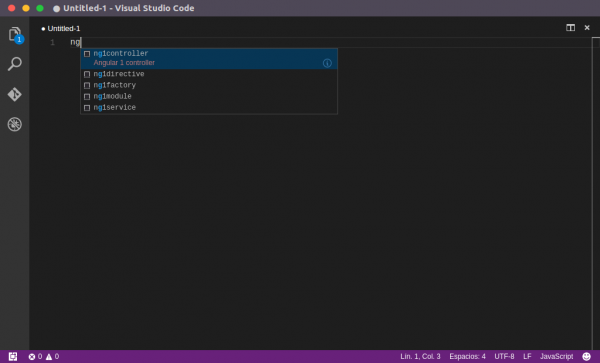Choose the ng1module snippet
The height and width of the screenshot is (363, 600).
[x=209, y=96]
